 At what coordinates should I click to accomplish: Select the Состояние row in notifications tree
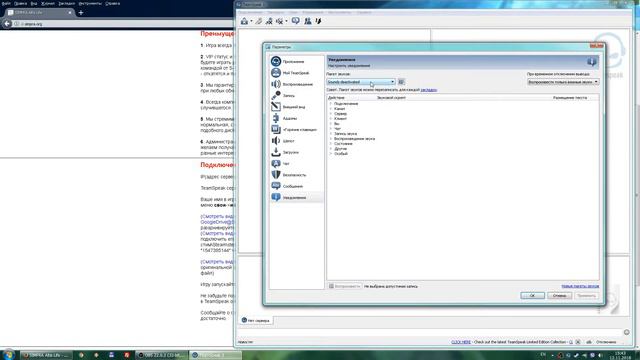pos(343,144)
